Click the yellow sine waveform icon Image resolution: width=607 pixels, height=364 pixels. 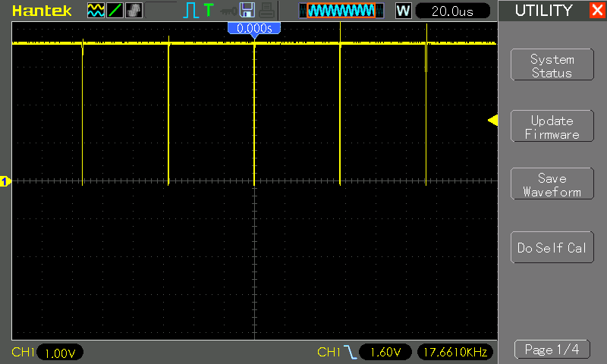[96, 11]
